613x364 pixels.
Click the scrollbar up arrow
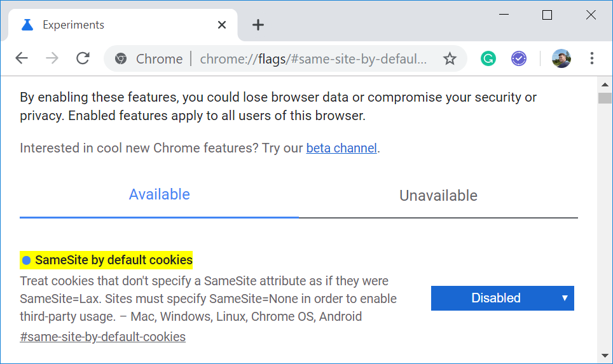[x=604, y=83]
